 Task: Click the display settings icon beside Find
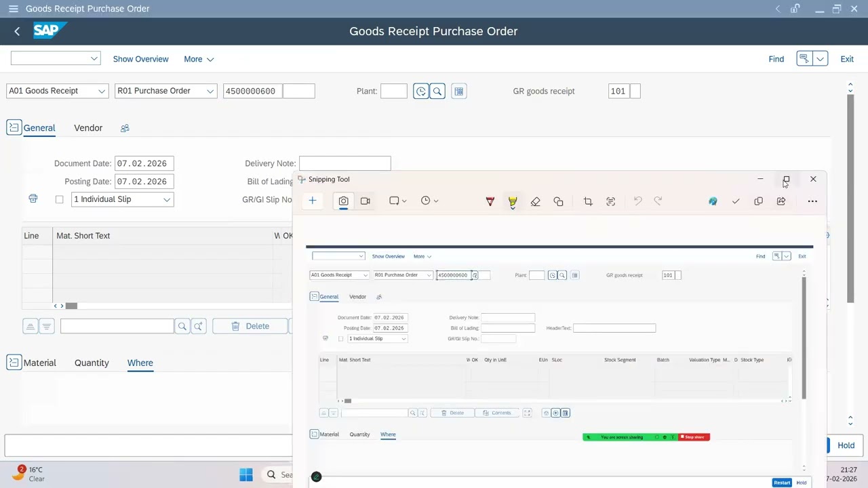(804, 59)
